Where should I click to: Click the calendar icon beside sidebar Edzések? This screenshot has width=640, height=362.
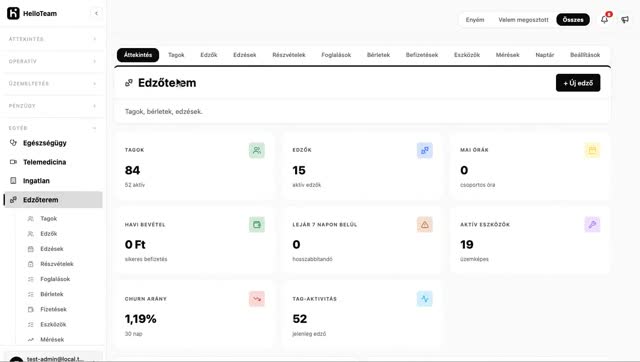tap(31, 249)
